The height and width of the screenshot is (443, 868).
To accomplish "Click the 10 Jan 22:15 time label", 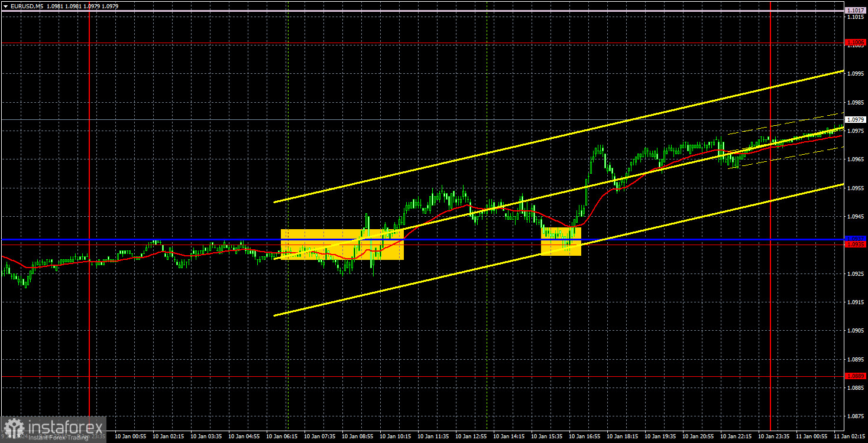I will [736, 437].
